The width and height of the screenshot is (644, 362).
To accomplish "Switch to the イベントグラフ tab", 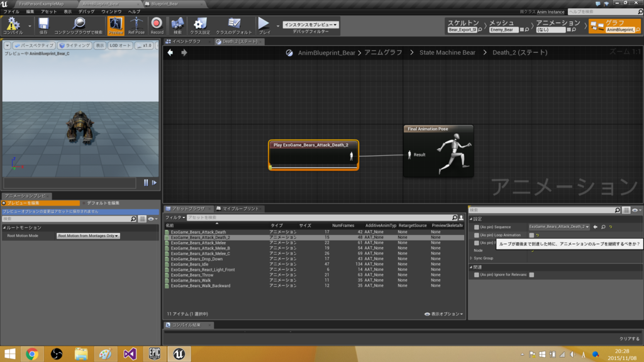I will point(186,41).
